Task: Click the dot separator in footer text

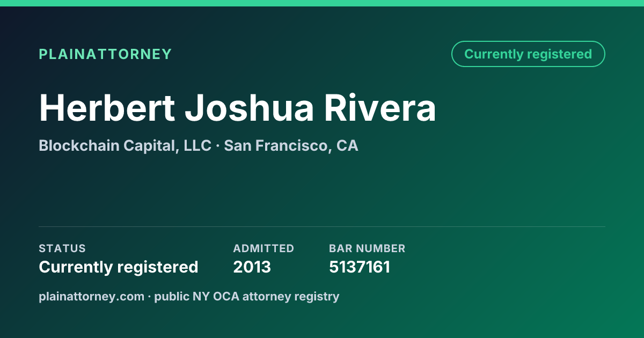Action: point(150,296)
